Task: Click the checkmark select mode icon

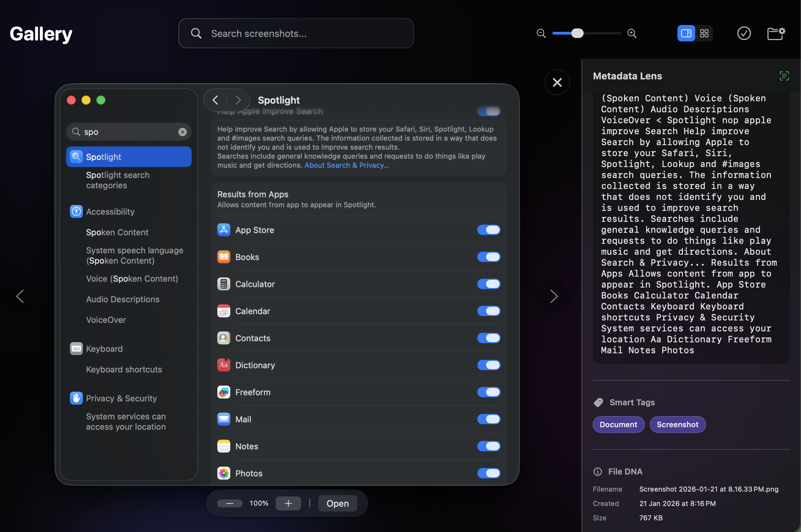Action: point(743,33)
